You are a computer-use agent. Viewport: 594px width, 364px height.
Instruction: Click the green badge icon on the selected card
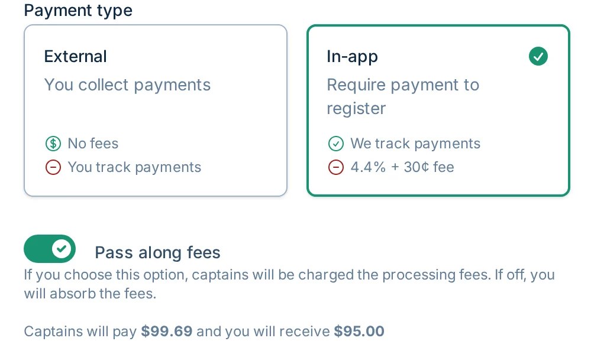coord(538,56)
